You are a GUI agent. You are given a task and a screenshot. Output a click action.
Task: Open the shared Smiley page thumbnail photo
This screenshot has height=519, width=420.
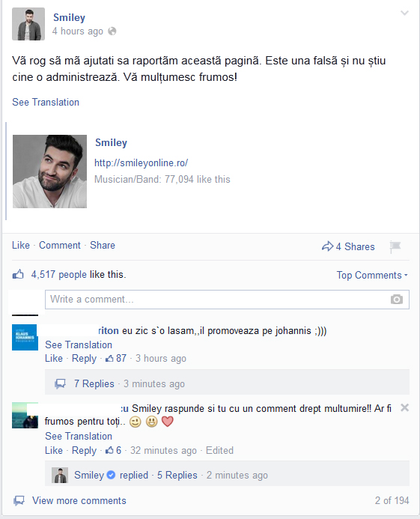click(49, 172)
